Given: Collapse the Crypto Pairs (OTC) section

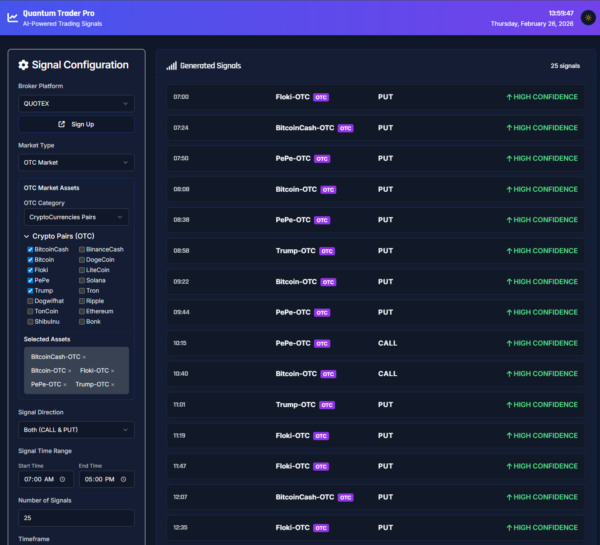Looking at the screenshot, I should pos(27,236).
